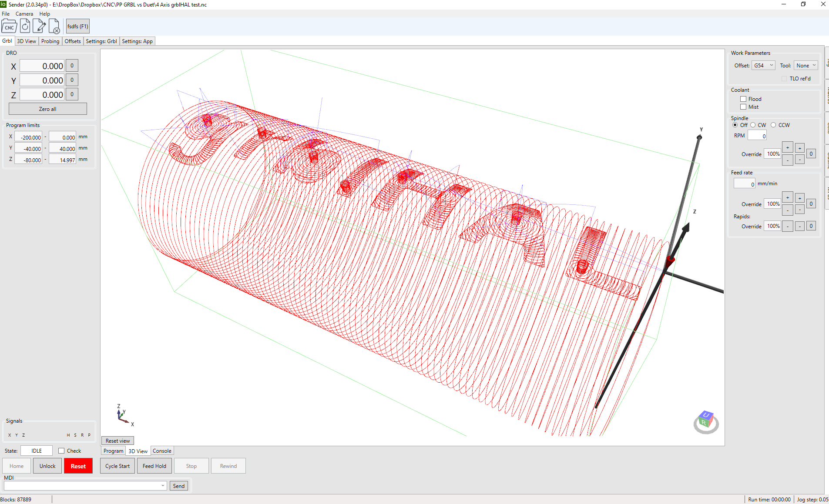Enable Check mode

62,451
